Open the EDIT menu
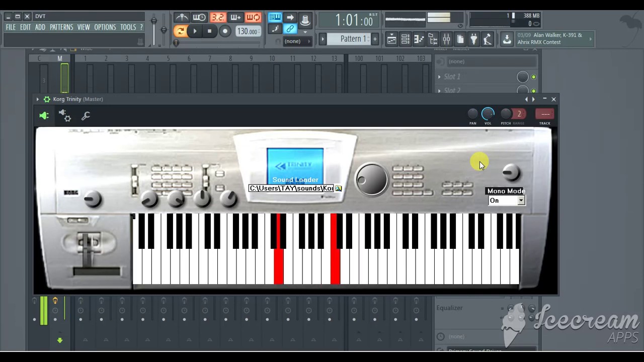 coord(25,27)
